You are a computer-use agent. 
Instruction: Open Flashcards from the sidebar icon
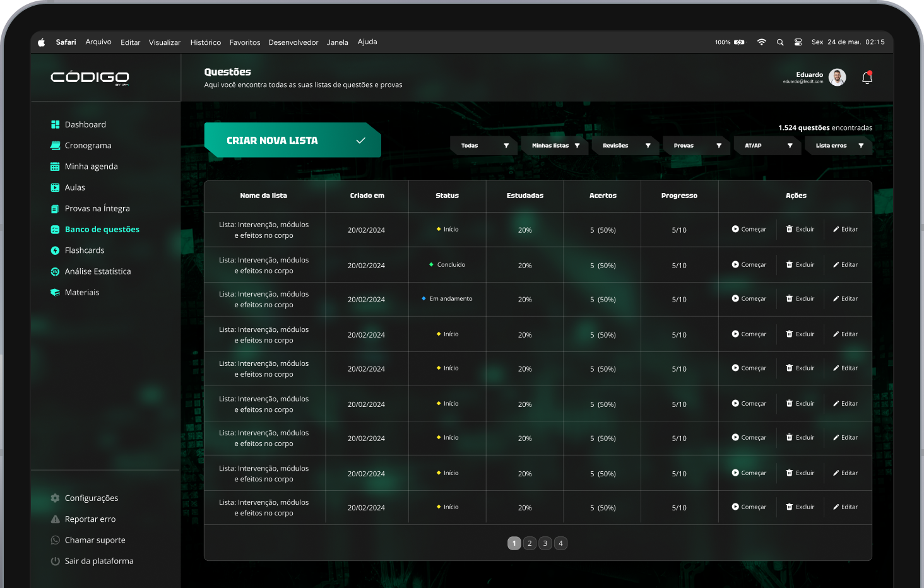coord(56,250)
